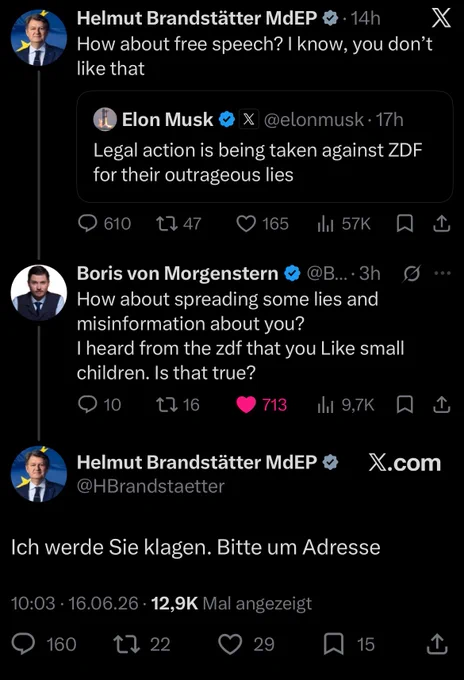This screenshot has height=680, width=464.
Task: Share the top tweet via upload icon
Action: click(x=441, y=224)
